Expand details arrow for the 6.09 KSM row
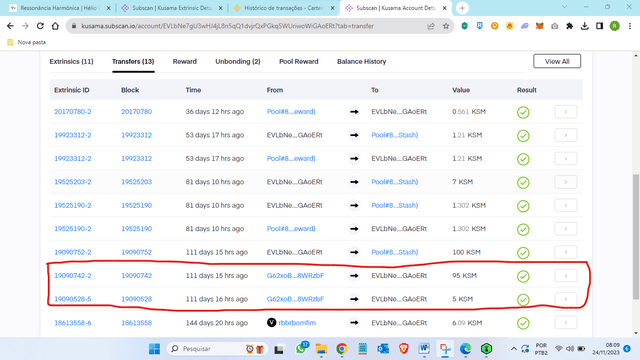Image resolution: width=640 pixels, height=360 pixels. (566, 323)
